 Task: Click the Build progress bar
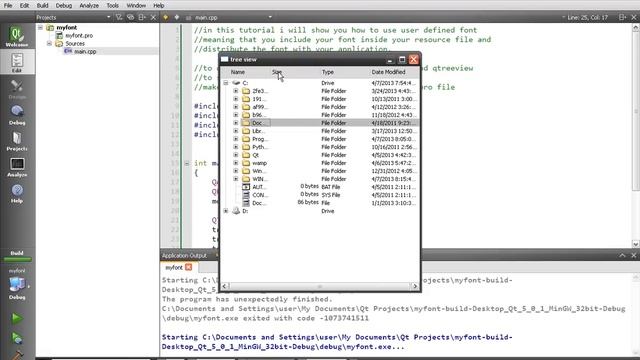(17, 259)
